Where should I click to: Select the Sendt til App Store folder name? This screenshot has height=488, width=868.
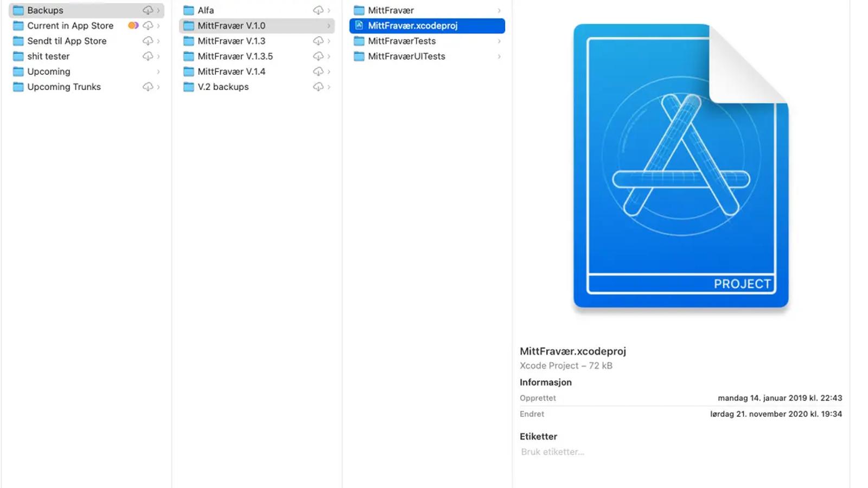pos(67,41)
